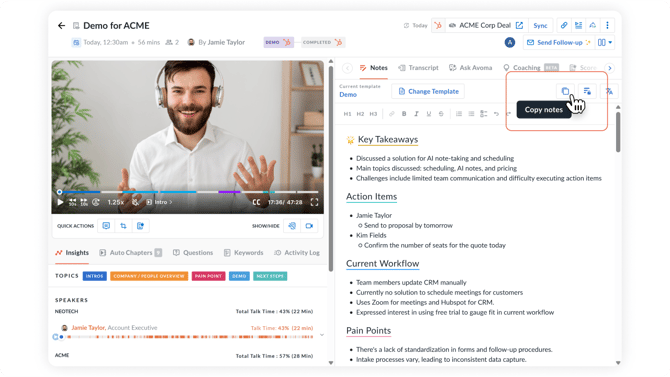The width and height of the screenshot is (670, 377).
Task: Switch to the Transcript tab
Action: 418,68
